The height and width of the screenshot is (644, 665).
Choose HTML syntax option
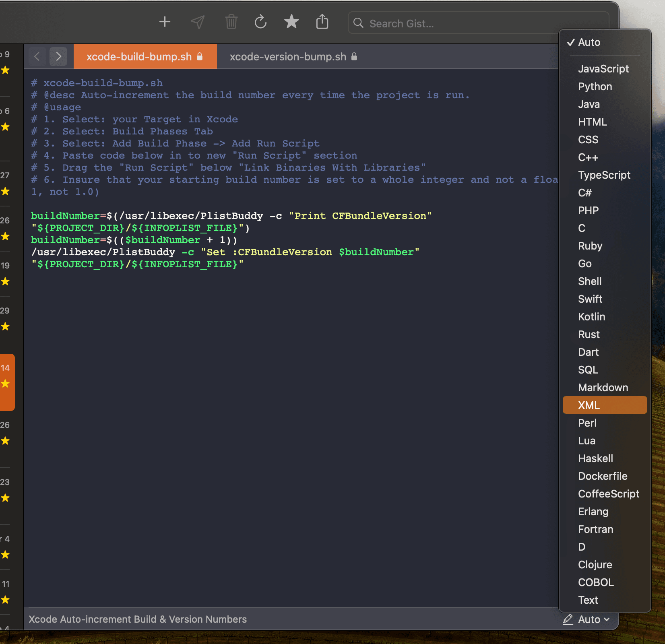[x=605, y=122]
